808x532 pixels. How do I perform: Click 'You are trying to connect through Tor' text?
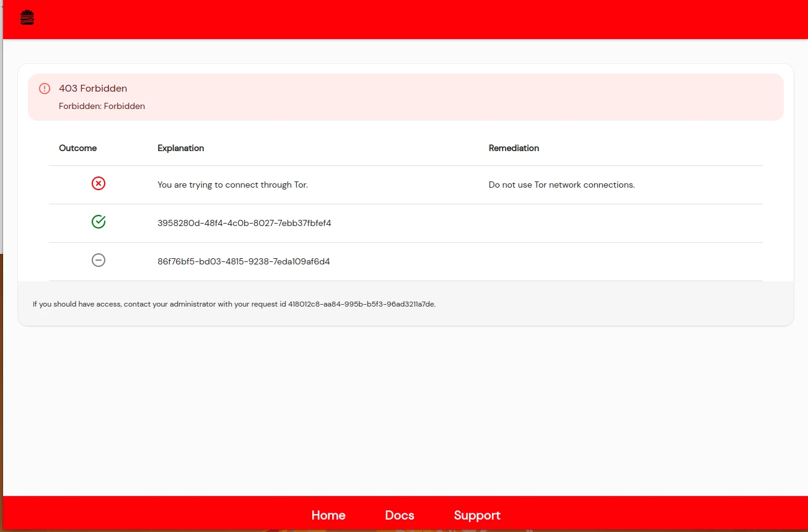(232, 185)
